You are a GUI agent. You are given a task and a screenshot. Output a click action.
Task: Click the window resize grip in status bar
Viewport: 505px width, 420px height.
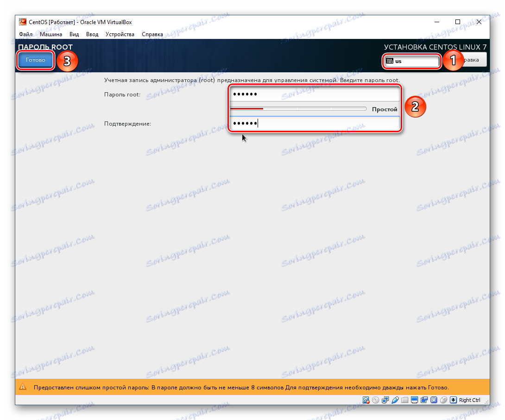(x=487, y=402)
